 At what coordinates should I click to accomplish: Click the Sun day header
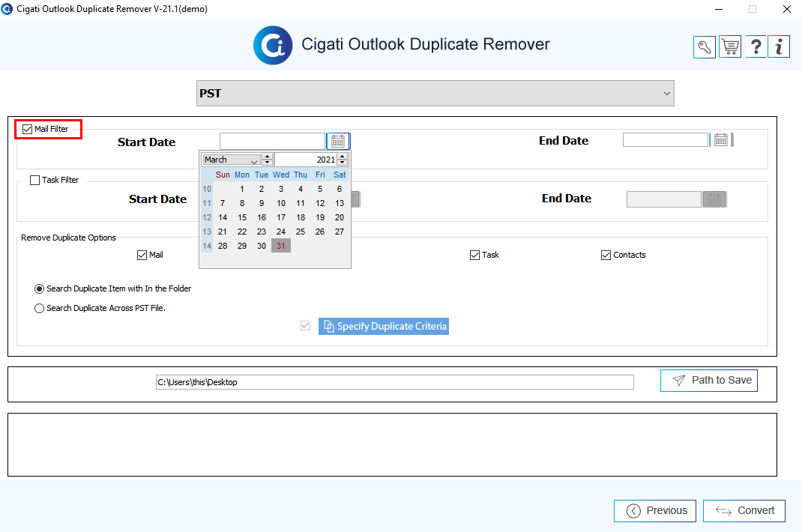[223, 175]
